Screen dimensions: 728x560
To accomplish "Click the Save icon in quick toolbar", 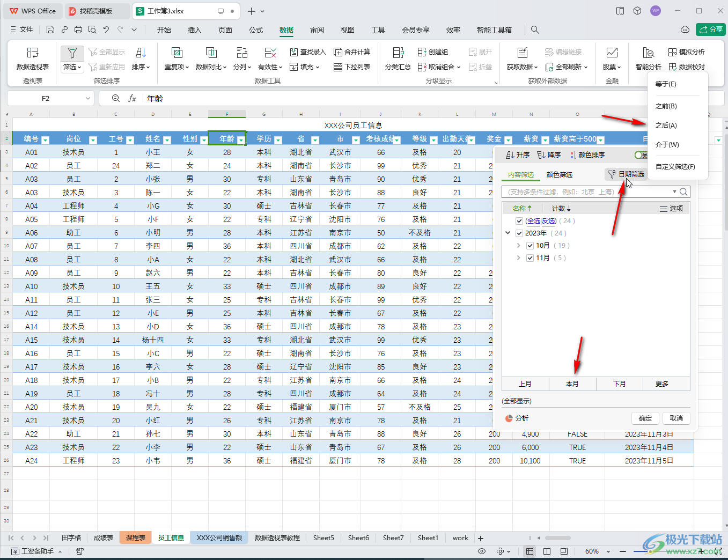I will 50,30.
